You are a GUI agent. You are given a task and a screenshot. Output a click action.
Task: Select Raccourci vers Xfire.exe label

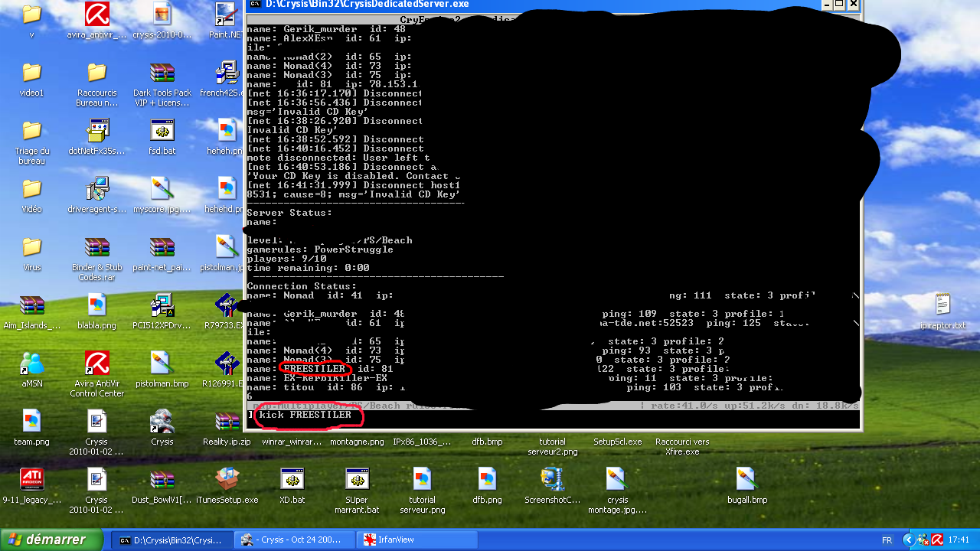click(x=682, y=446)
